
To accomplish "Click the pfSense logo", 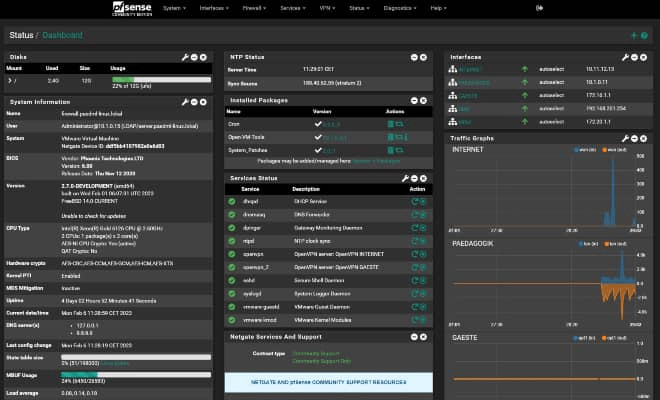I will tap(132, 8).
